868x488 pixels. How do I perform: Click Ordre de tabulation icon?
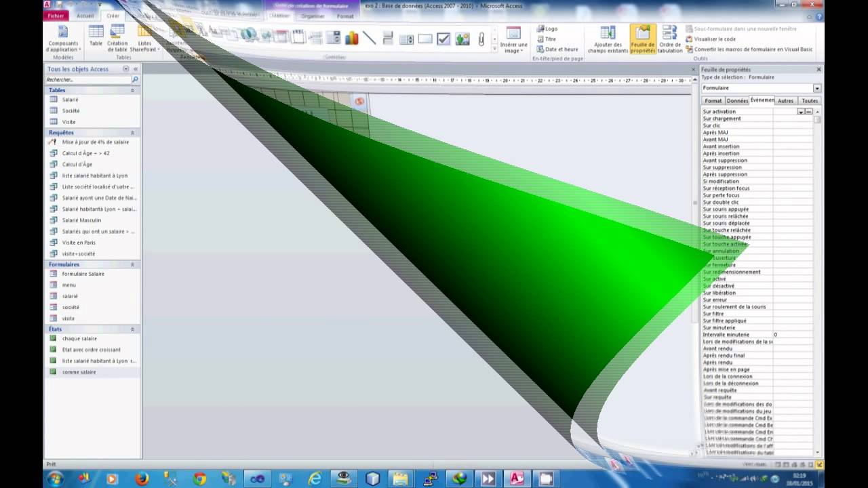click(x=670, y=40)
